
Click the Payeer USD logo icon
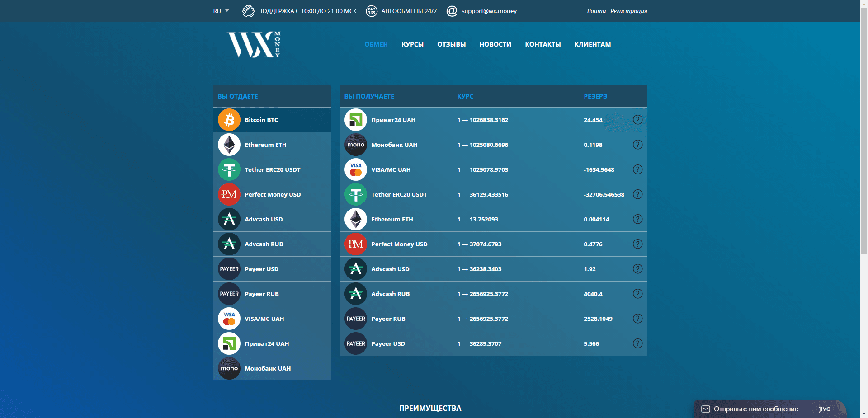[x=229, y=269]
